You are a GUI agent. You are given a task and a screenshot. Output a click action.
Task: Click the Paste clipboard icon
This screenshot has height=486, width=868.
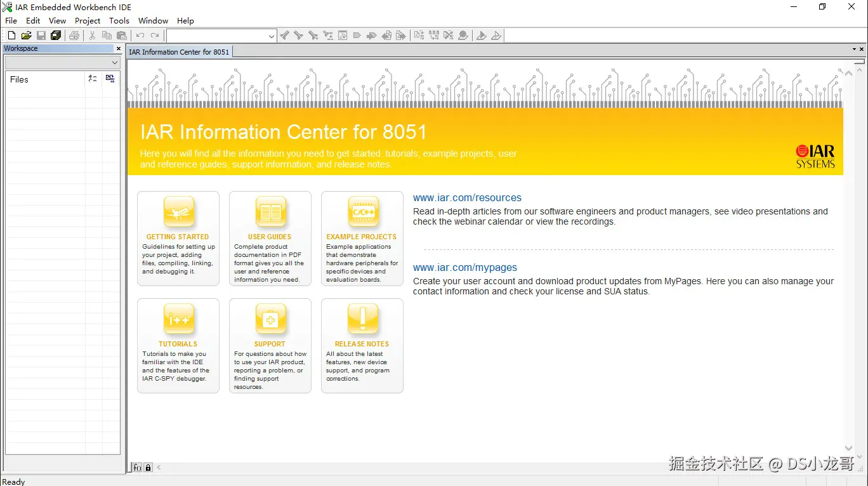[x=122, y=36]
